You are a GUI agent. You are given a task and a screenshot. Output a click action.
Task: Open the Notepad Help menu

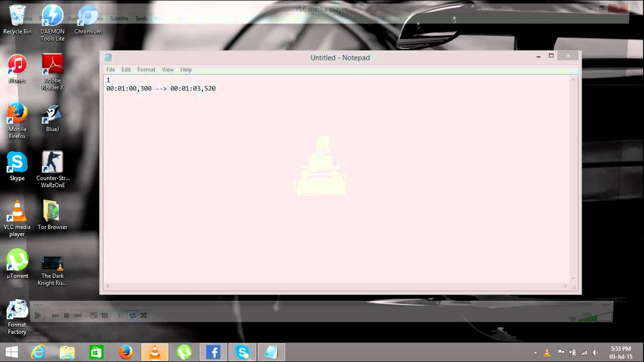tap(186, 69)
